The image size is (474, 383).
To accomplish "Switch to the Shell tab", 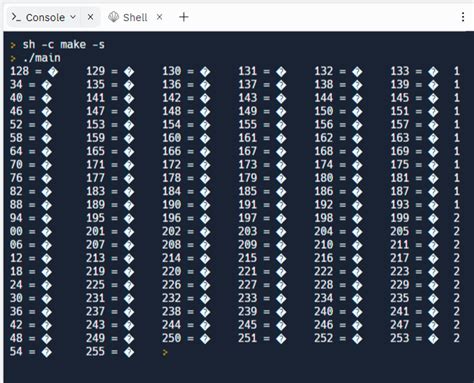I will point(135,17).
